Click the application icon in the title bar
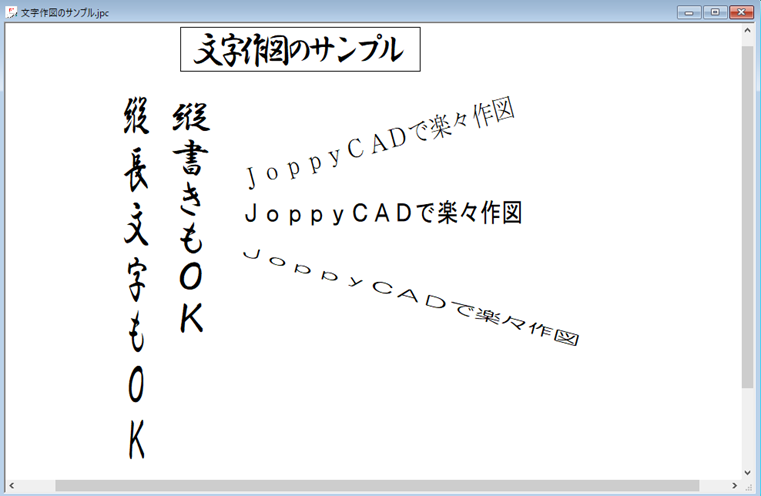761x496 pixels. point(11,12)
